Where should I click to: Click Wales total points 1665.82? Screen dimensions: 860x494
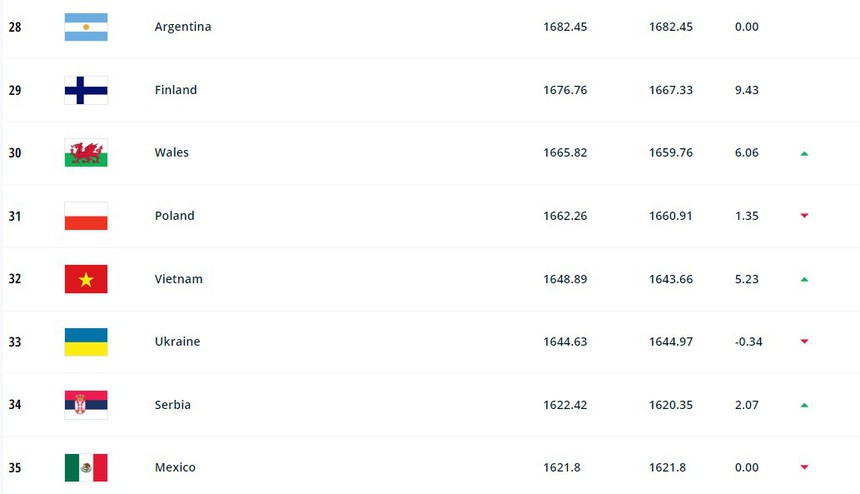(565, 153)
